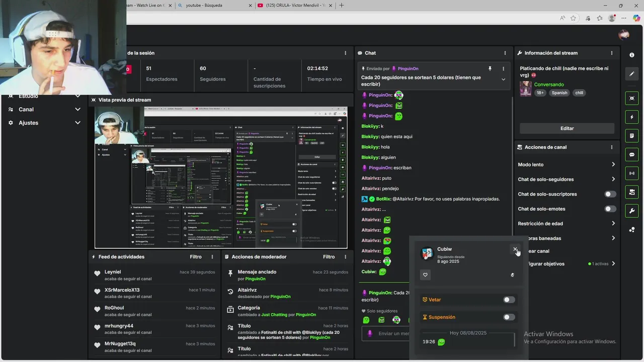Click username Leyniel in activity feed
This screenshot has height=362, width=644.
coord(113,272)
